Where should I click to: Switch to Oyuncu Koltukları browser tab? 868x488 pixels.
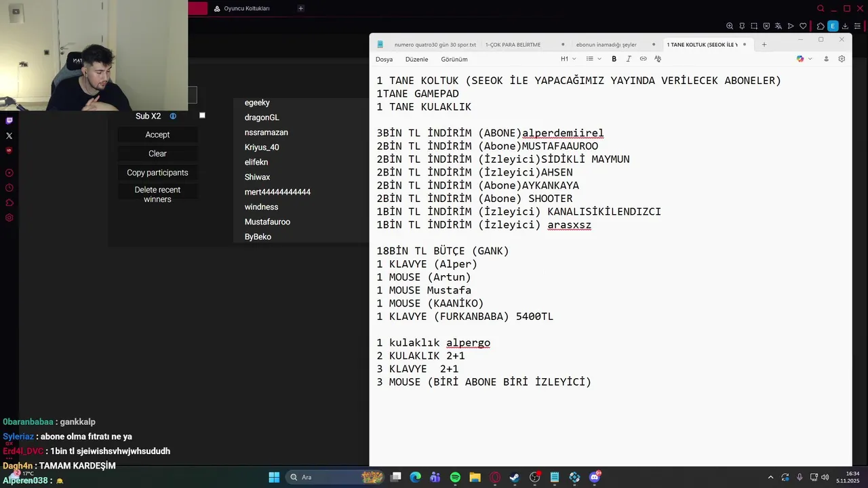[x=247, y=9]
